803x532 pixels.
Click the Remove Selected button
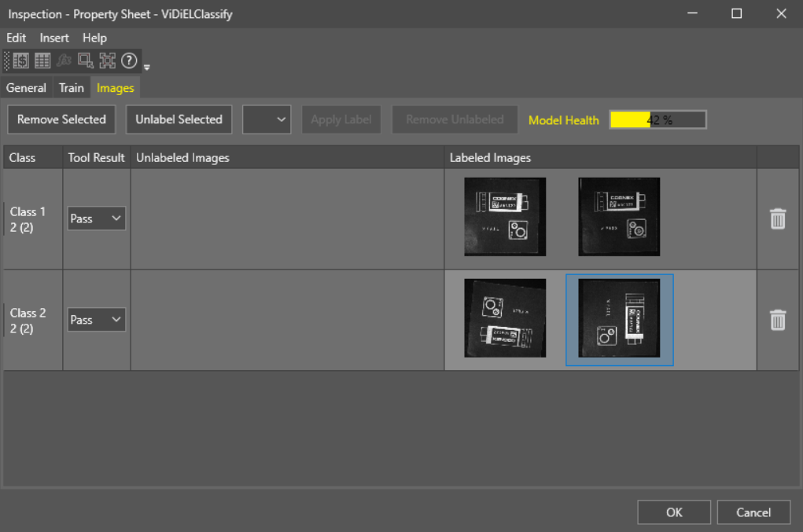61,119
